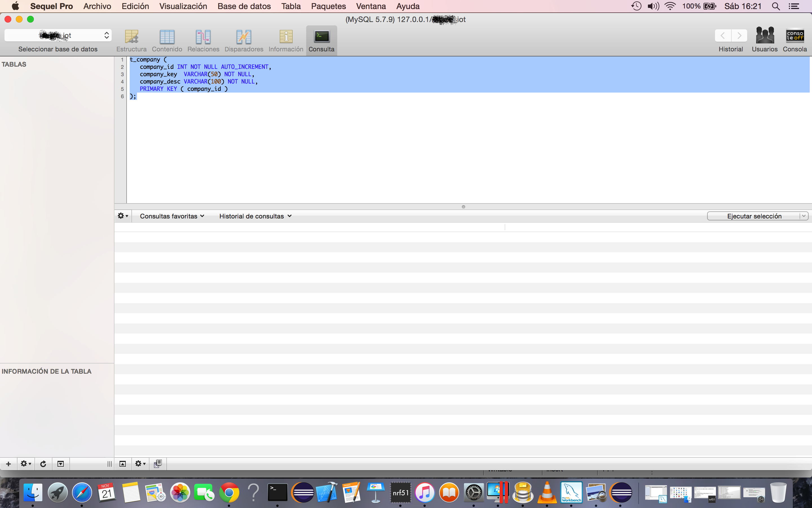Open the Ventana menu
Viewport: 812px width, 508px height.
371,6
